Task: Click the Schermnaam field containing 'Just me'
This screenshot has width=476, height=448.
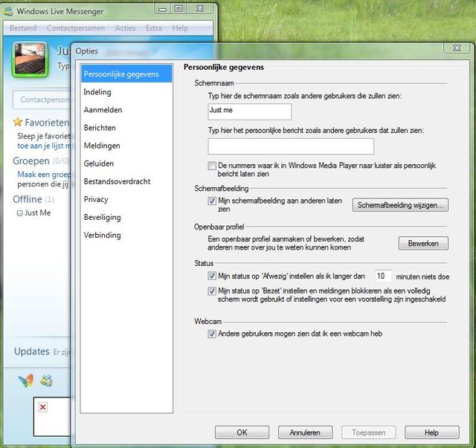Action: (x=250, y=111)
